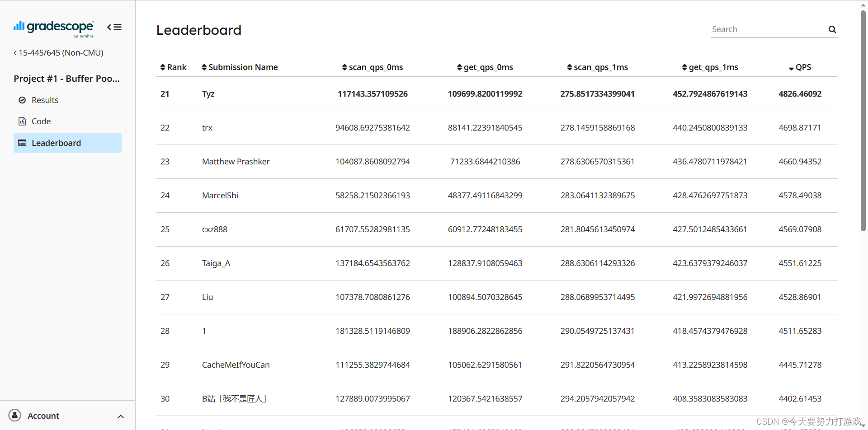868x430 pixels.
Task: Click QPS value 4528.86901
Action: click(800, 297)
